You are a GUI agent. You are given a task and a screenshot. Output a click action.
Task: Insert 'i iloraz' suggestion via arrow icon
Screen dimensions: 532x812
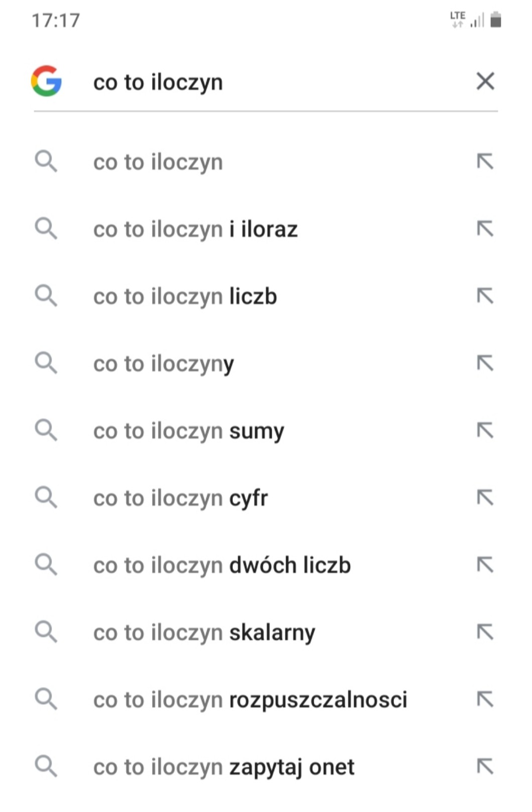[x=485, y=229]
